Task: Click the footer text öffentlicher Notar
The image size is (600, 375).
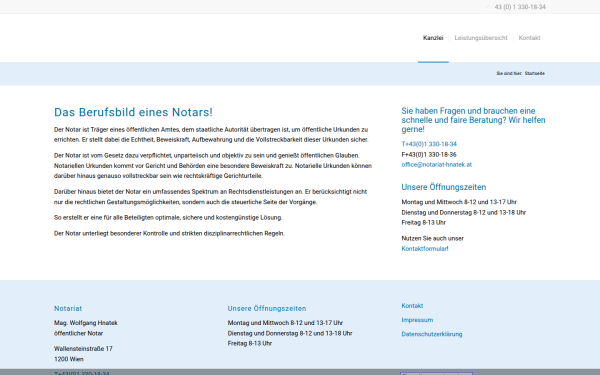Action: tap(78, 333)
